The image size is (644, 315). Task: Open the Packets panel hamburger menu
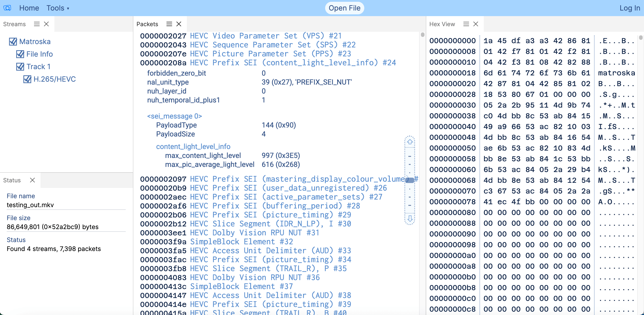tap(169, 24)
